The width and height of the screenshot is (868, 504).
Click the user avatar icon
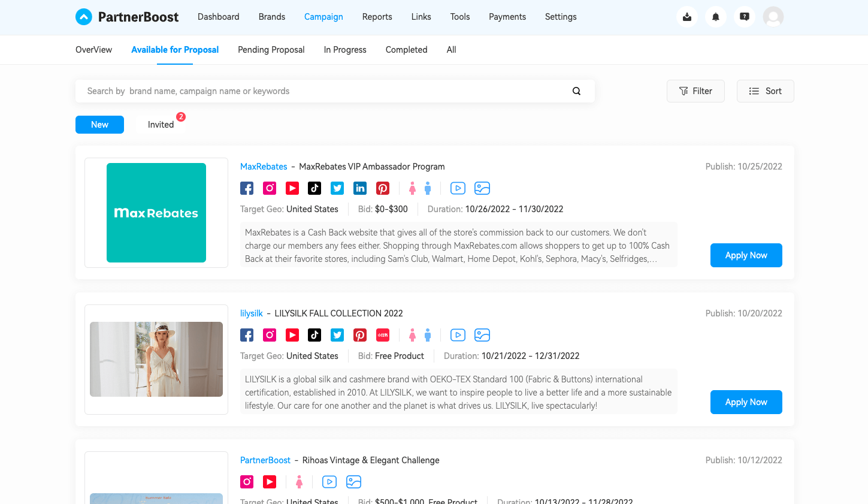point(773,17)
